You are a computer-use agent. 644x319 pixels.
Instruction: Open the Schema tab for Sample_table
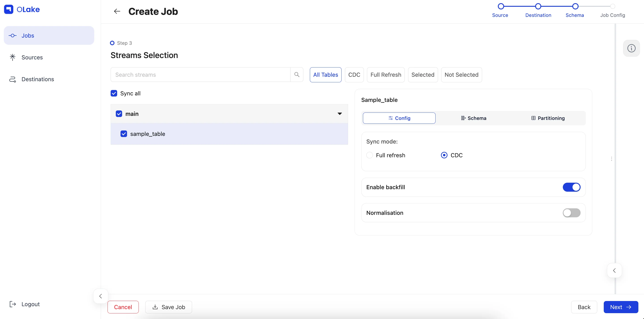[x=474, y=118]
